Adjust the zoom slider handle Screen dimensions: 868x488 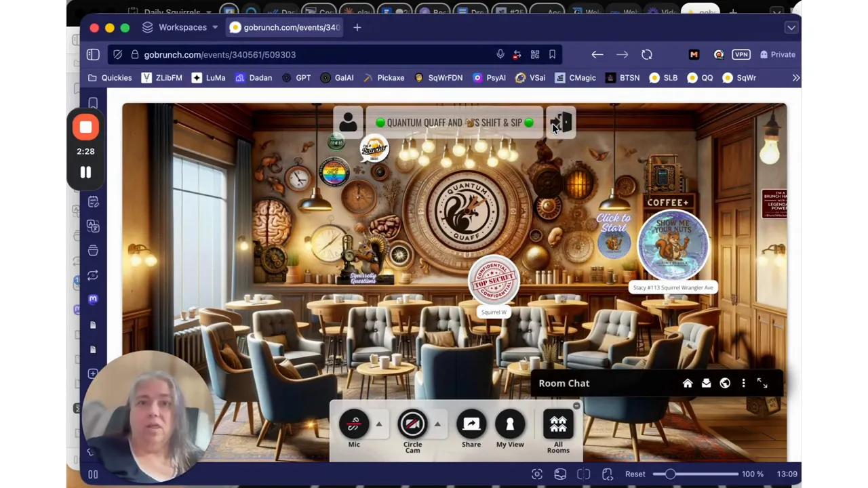[670, 474]
